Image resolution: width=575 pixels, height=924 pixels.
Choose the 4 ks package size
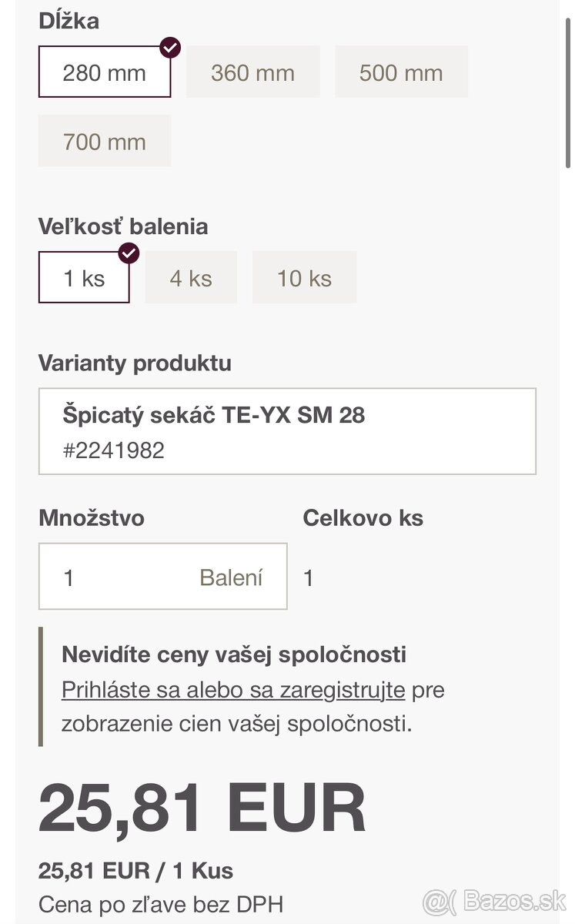pos(191,277)
